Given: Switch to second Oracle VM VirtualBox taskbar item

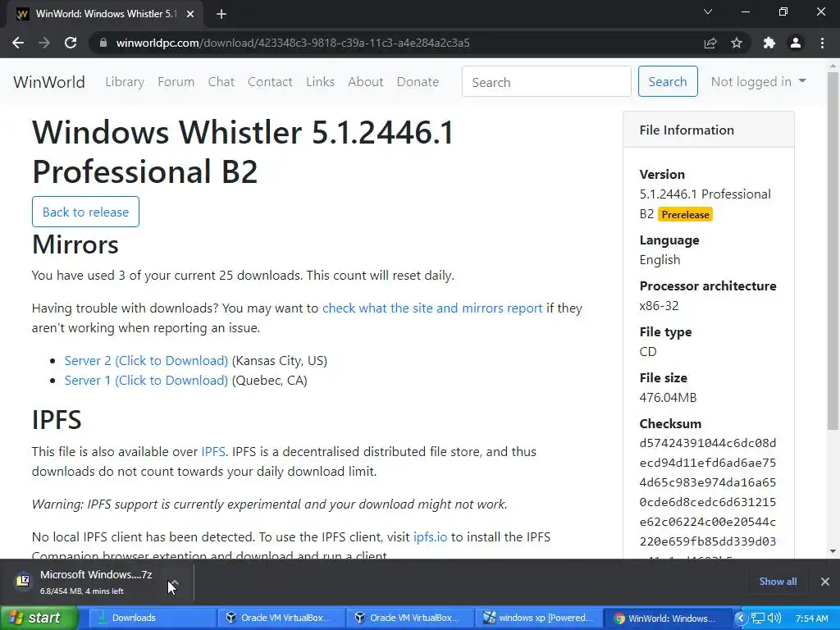Looking at the screenshot, I should pos(409,618).
